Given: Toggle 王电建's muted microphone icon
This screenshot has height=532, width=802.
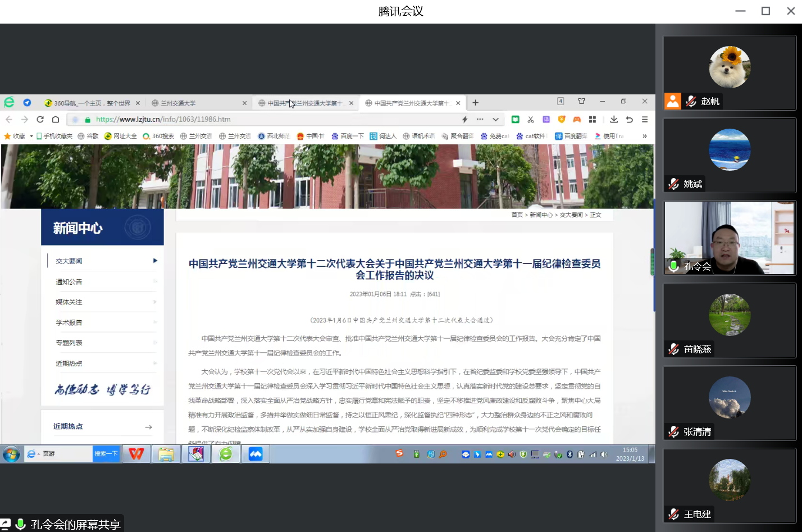Looking at the screenshot, I should (x=673, y=514).
